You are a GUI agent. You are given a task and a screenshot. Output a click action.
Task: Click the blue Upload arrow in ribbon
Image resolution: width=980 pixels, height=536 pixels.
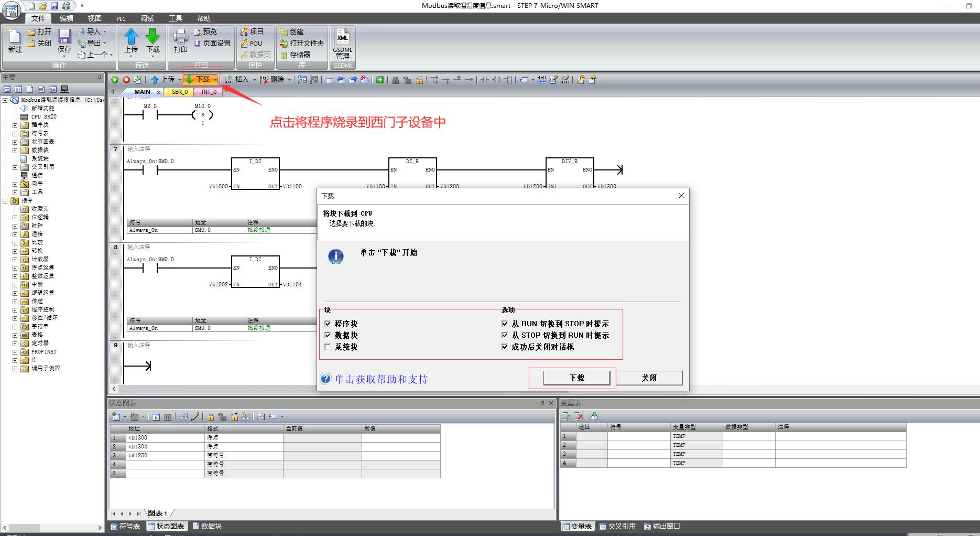131,41
